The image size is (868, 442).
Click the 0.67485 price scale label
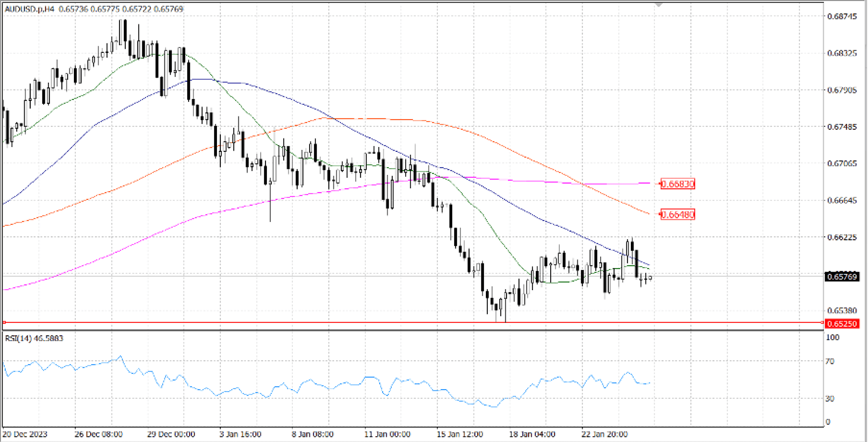841,127
